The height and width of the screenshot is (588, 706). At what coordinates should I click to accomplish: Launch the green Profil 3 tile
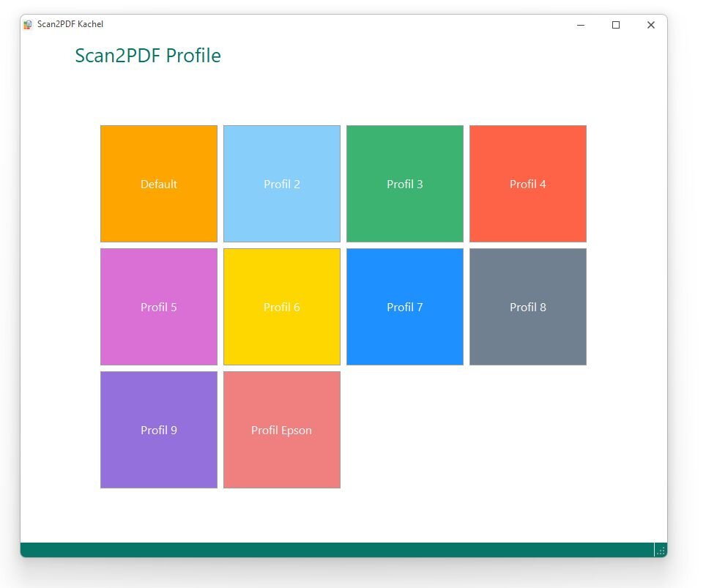point(405,184)
